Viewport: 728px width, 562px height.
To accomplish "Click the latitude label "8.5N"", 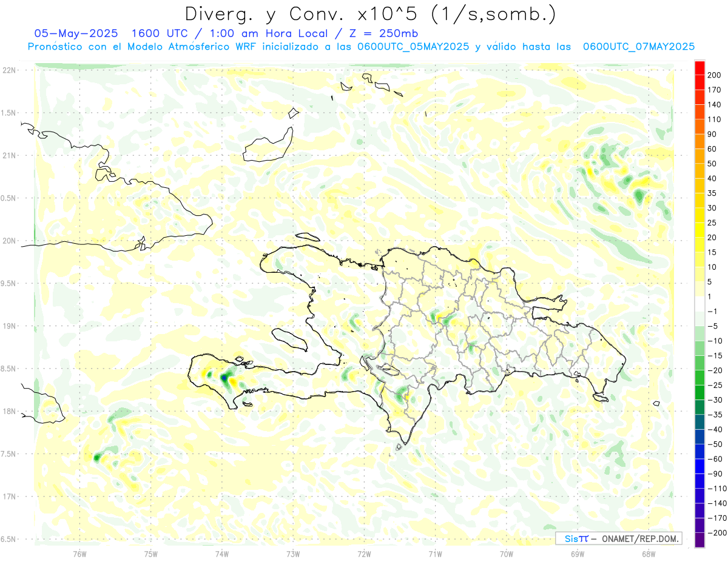I will [x=8, y=369].
